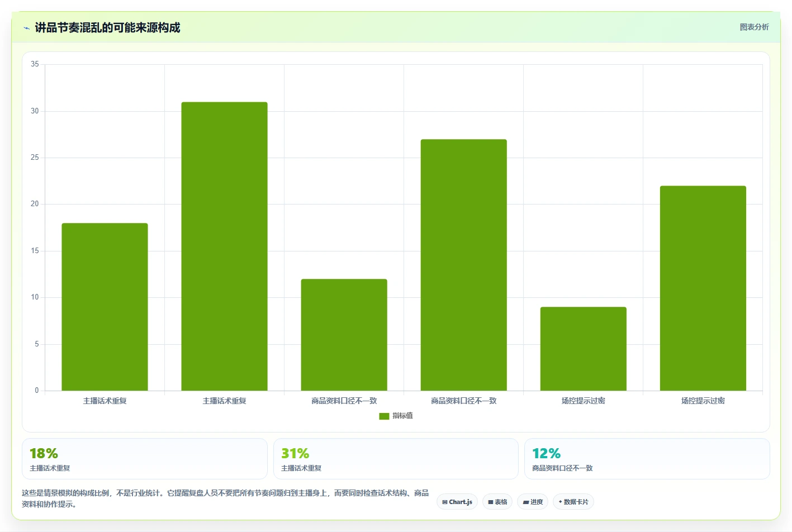
Task: Click the 场控提示过密 bar with value 22
Action: point(703,288)
